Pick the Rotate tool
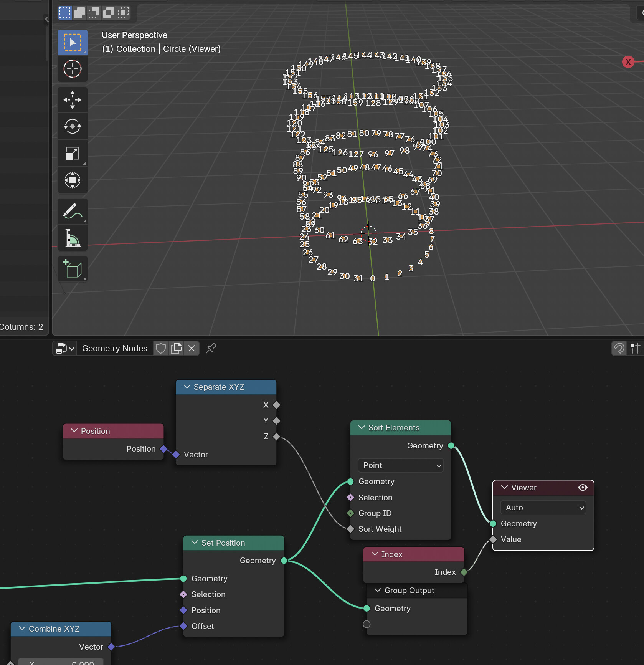This screenshot has width=644, height=665. coord(73,126)
